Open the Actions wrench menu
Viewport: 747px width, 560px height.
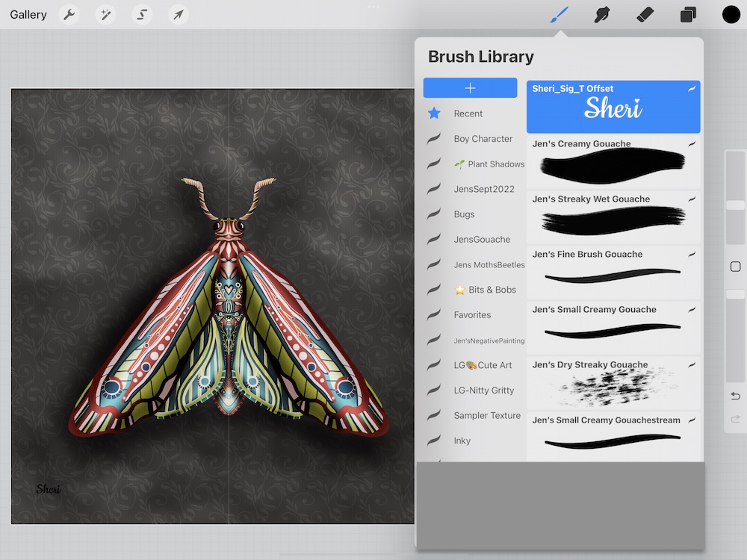pos(69,14)
